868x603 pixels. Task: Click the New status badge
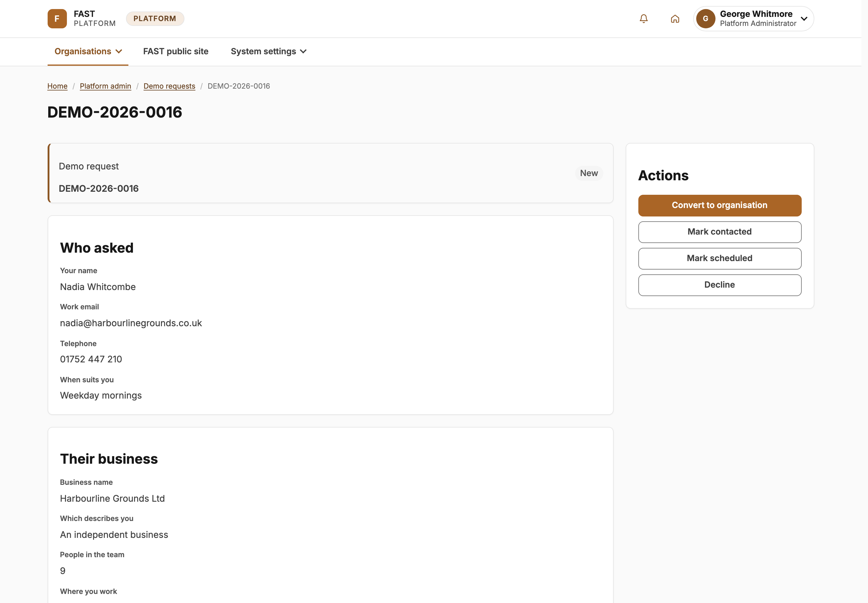pyautogui.click(x=589, y=173)
